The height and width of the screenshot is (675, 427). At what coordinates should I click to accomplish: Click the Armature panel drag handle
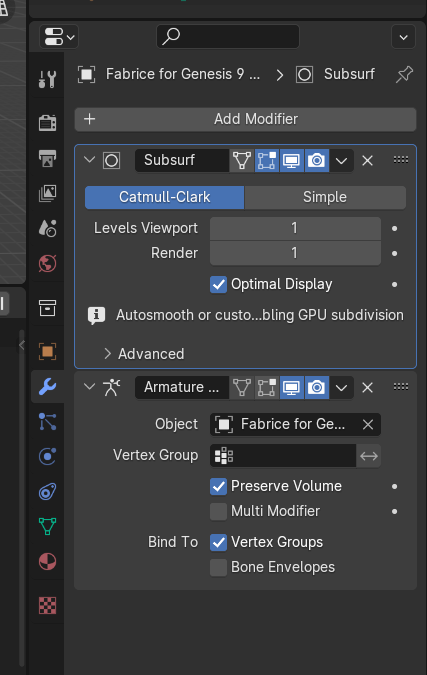(401, 387)
